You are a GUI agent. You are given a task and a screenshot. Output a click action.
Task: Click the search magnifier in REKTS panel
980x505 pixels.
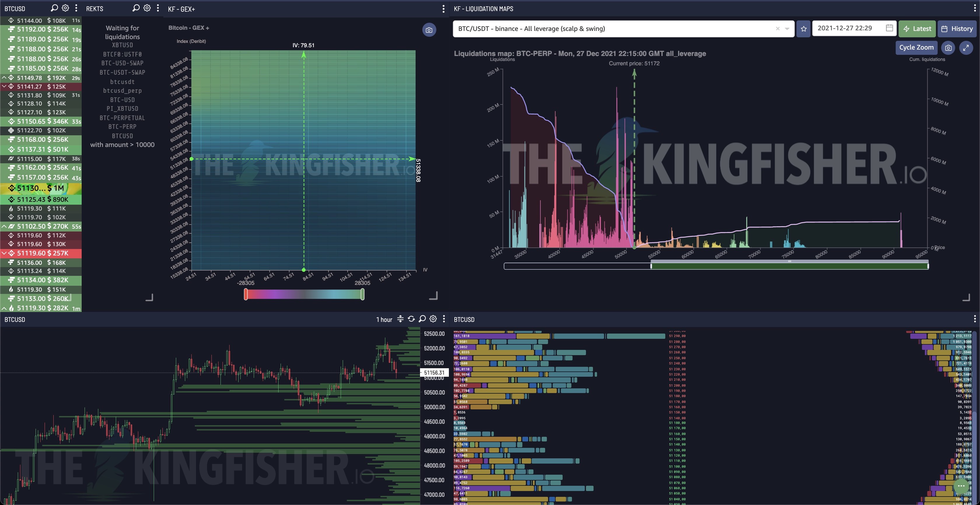coord(136,8)
